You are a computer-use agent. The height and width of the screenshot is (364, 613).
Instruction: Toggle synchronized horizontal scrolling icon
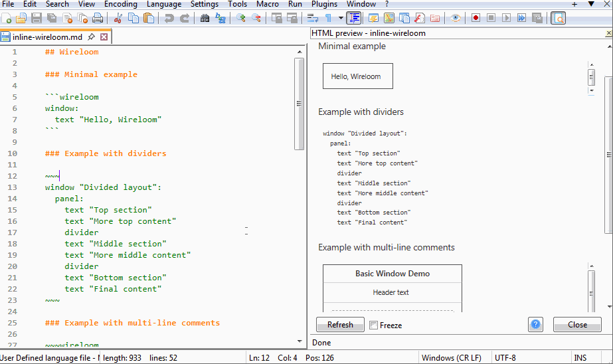click(292, 18)
